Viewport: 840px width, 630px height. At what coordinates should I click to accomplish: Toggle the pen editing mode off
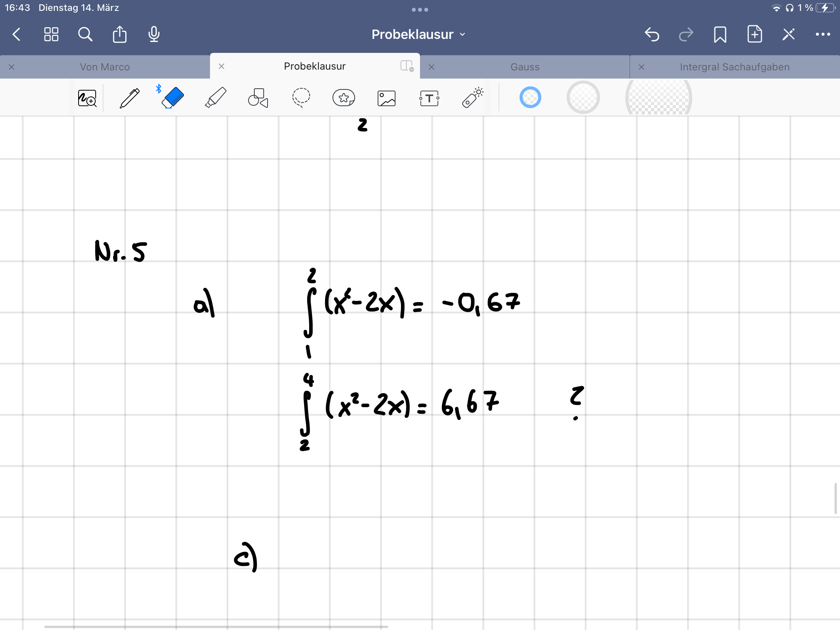point(789,34)
